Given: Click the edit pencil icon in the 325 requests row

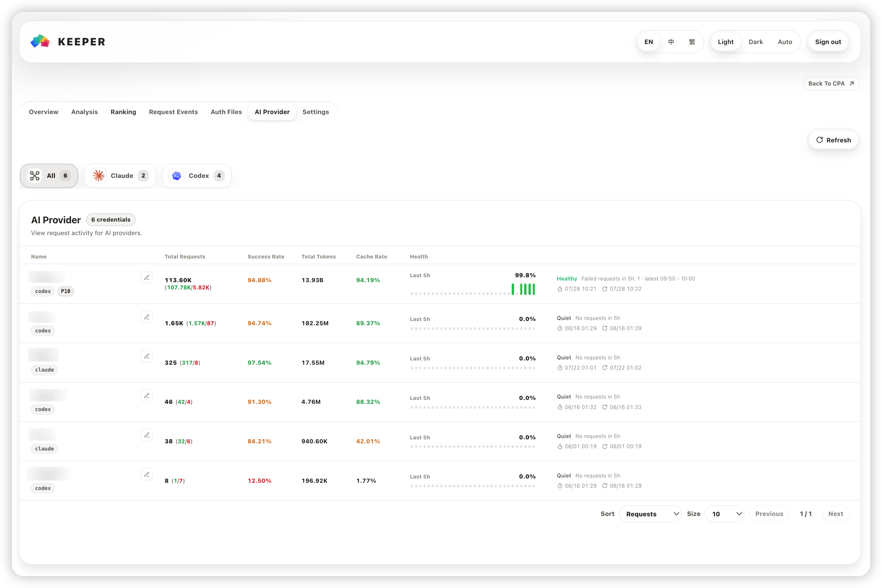Looking at the screenshot, I should pyautogui.click(x=147, y=356).
